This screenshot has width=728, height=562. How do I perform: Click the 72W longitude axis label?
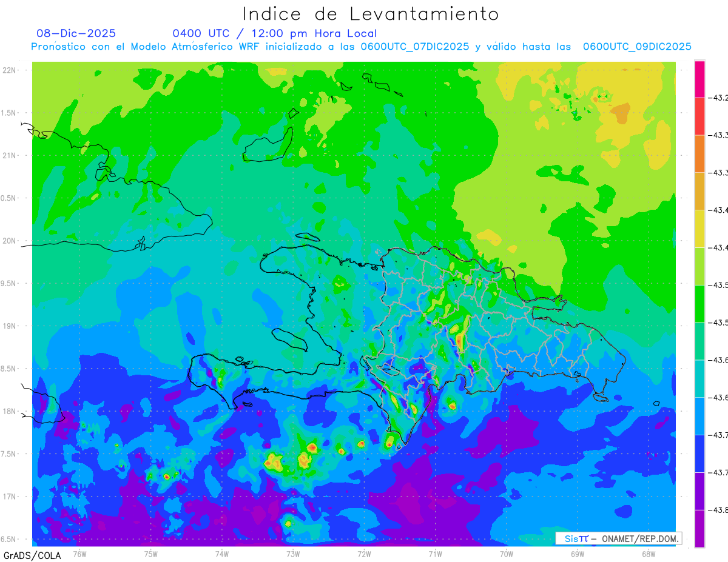(364, 554)
